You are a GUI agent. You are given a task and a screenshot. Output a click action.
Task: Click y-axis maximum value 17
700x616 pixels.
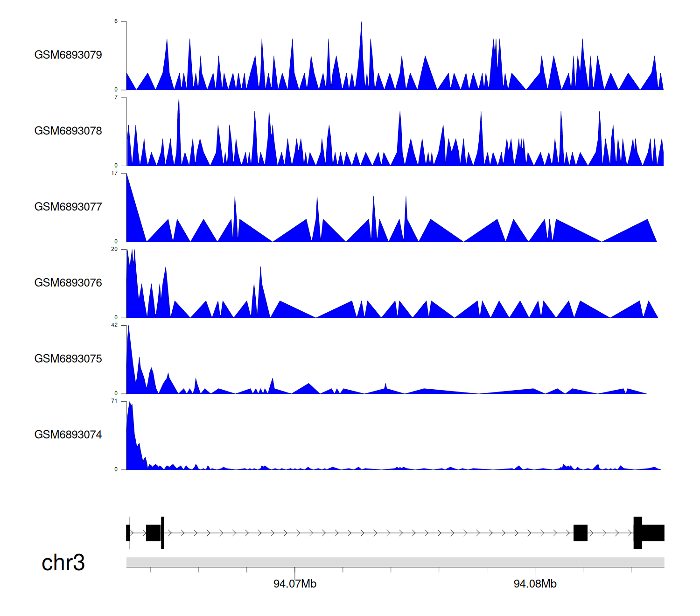pyautogui.click(x=114, y=173)
